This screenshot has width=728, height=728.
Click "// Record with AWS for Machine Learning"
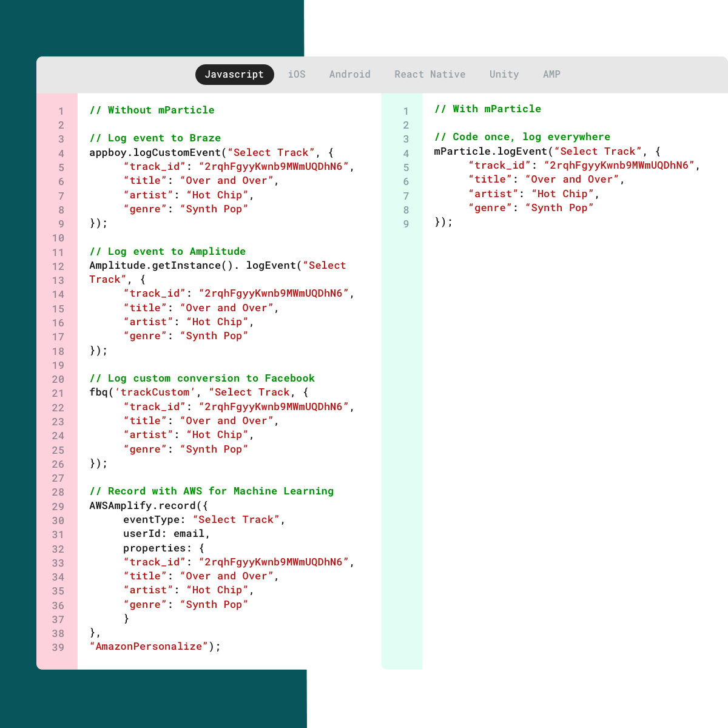pyautogui.click(x=212, y=491)
